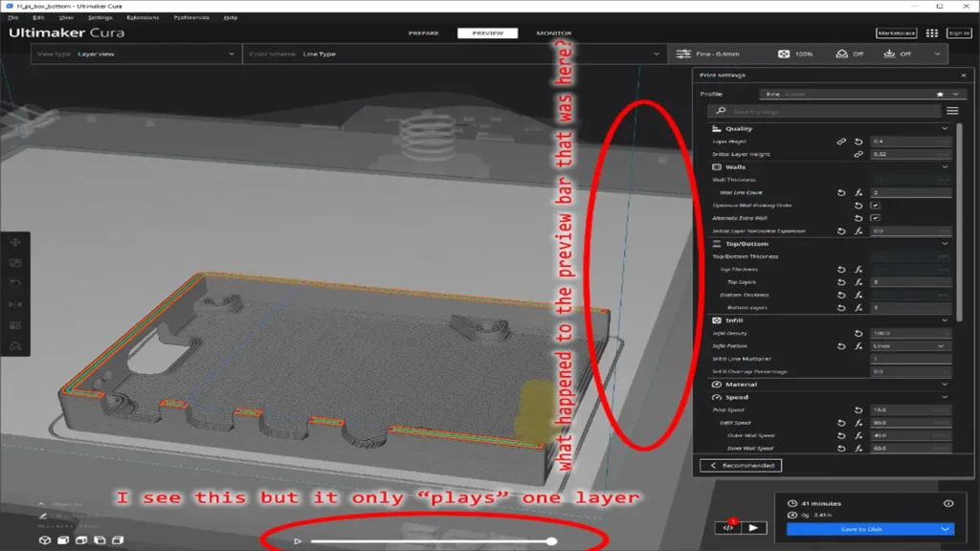
Task: Click the Marketplace button
Action: (896, 33)
